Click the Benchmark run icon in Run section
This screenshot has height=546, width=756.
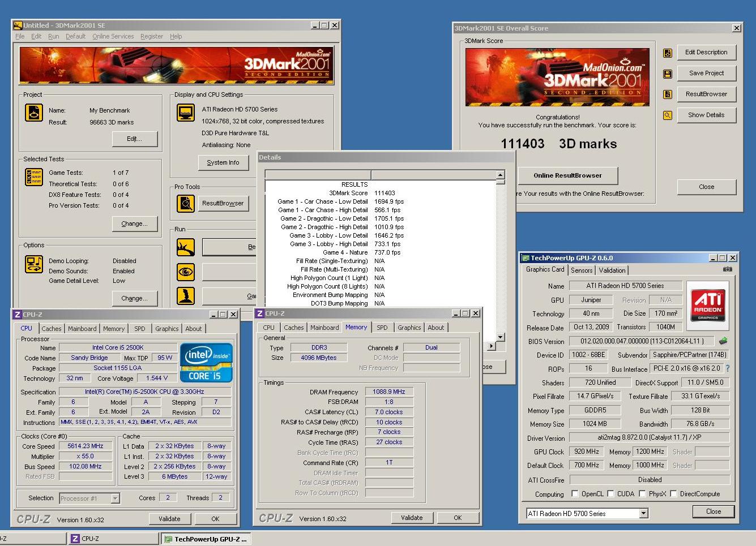186,247
